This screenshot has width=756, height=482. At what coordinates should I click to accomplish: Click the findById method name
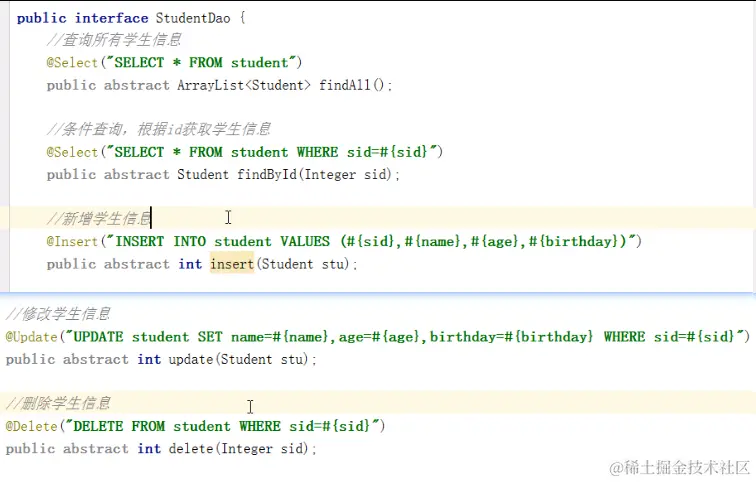click(x=267, y=174)
